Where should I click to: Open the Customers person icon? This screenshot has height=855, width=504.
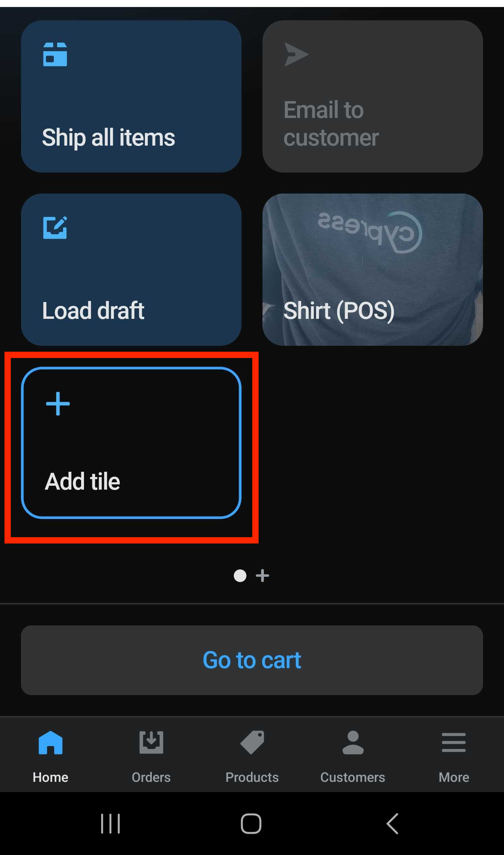coord(353,742)
